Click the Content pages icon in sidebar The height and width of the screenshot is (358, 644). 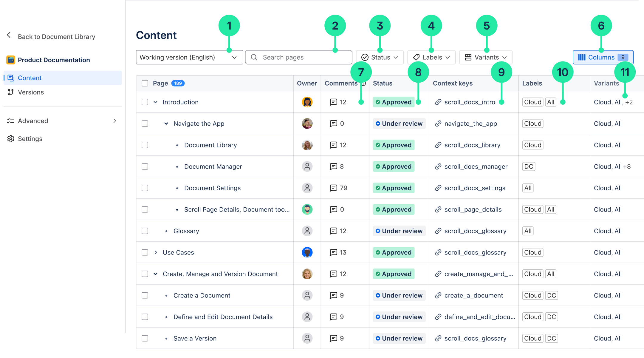pyautogui.click(x=11, y=78)
